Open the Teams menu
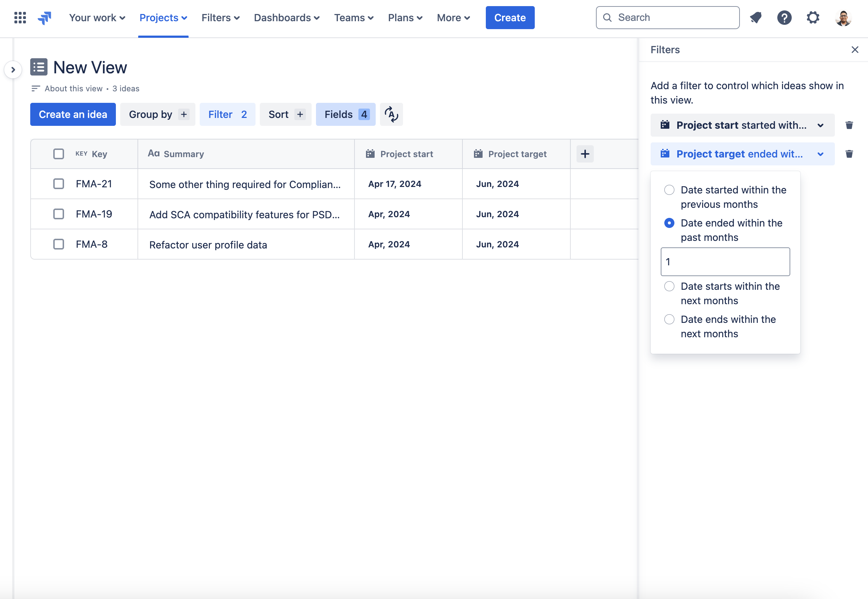Viewport: 868px width, 599px height. [x=353, y=17]
